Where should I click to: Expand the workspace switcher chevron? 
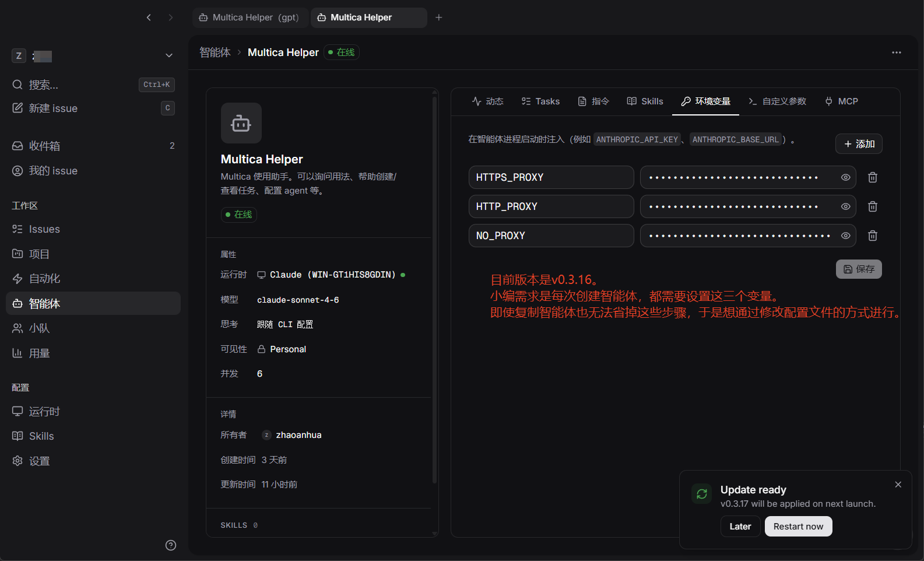[169, 56]
